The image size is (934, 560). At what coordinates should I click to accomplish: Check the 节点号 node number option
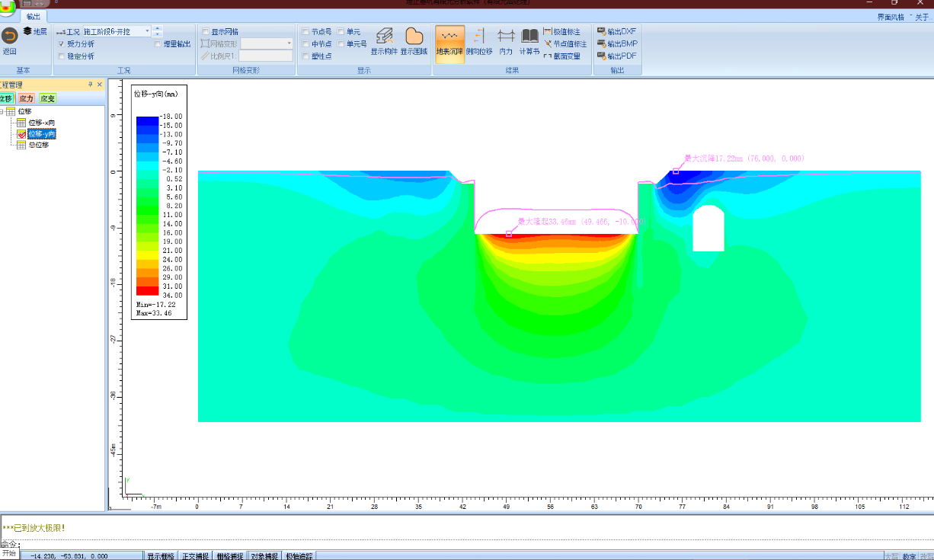pos(305,32)
